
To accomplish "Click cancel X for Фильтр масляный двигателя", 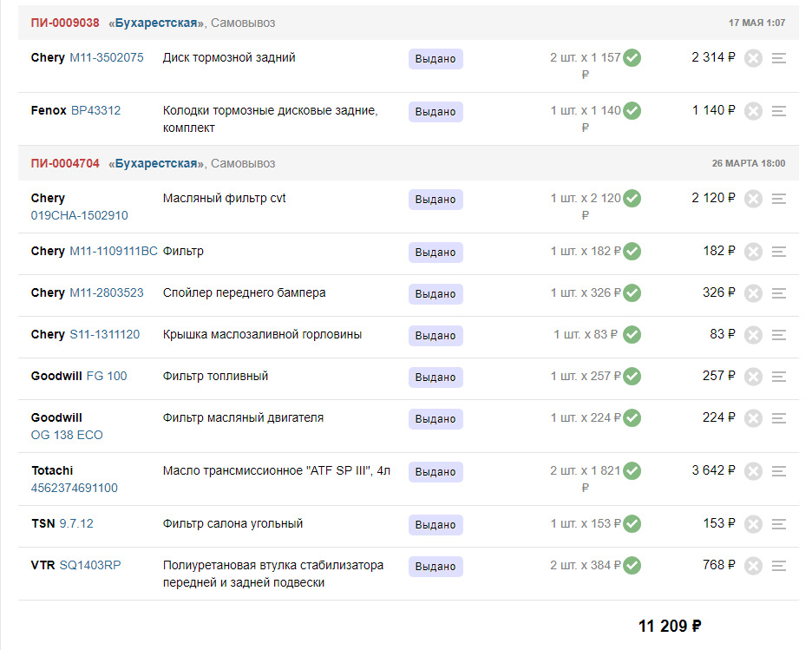I will click(x=753, y=418).
